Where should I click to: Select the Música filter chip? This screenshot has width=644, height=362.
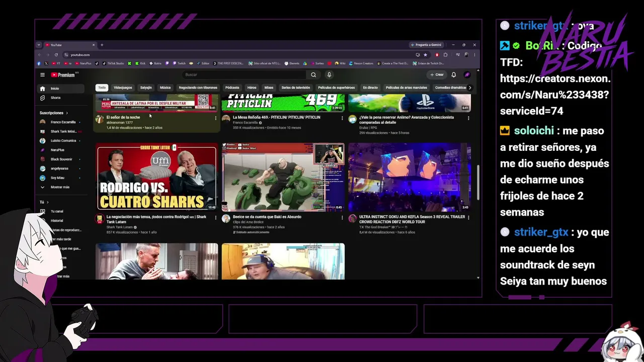[165, 87]
